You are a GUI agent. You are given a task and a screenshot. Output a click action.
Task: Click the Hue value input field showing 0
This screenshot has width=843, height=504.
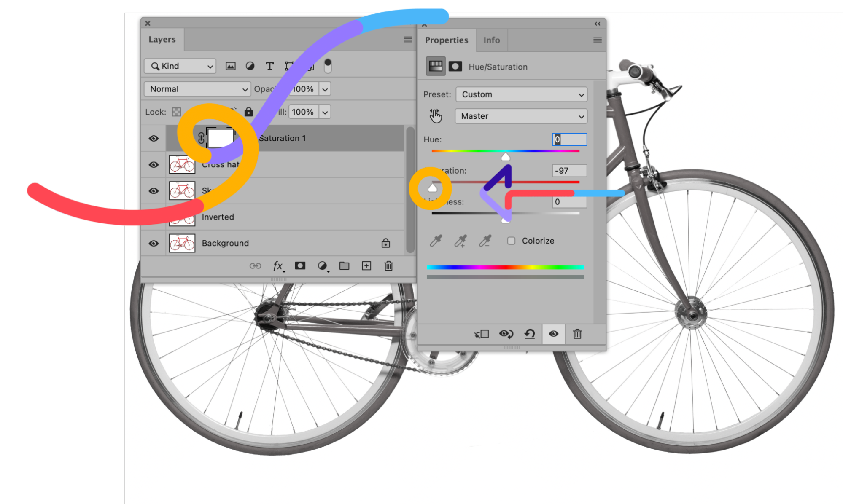pyautogui.click(x=567, y=139)
